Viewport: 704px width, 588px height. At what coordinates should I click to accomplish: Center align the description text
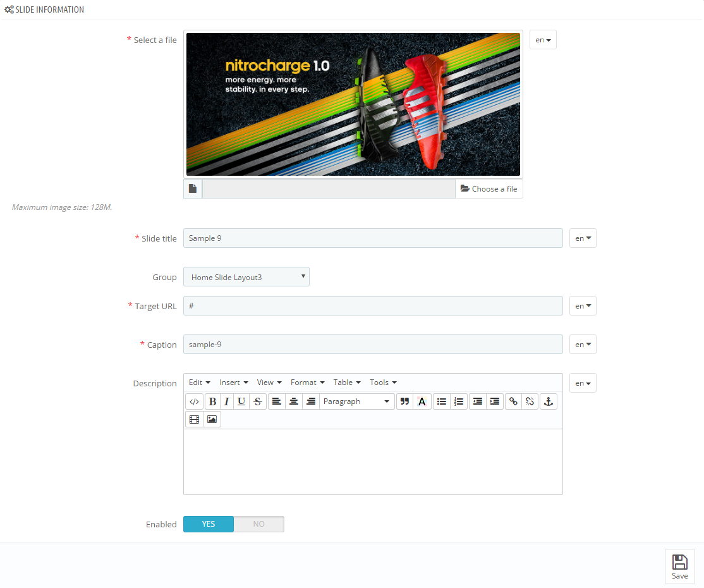tap(293, 401)
